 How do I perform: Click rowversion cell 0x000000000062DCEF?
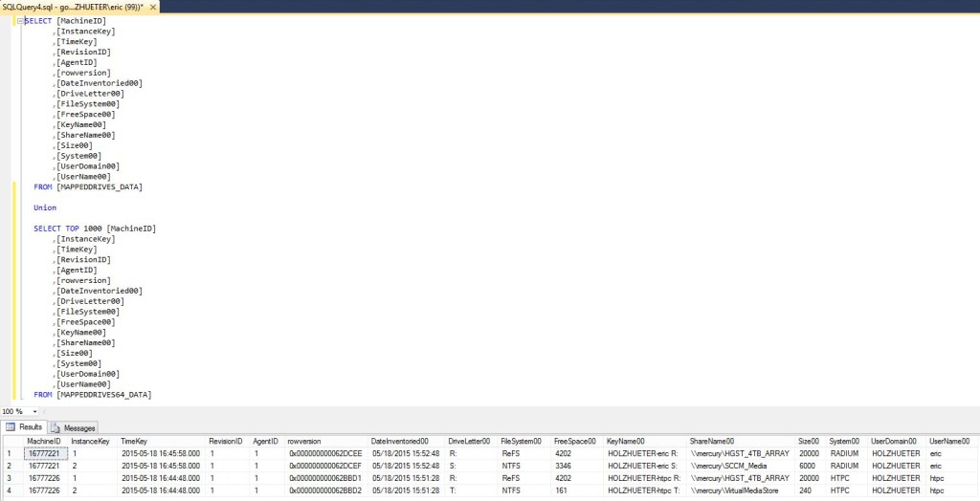click(325, 466)
